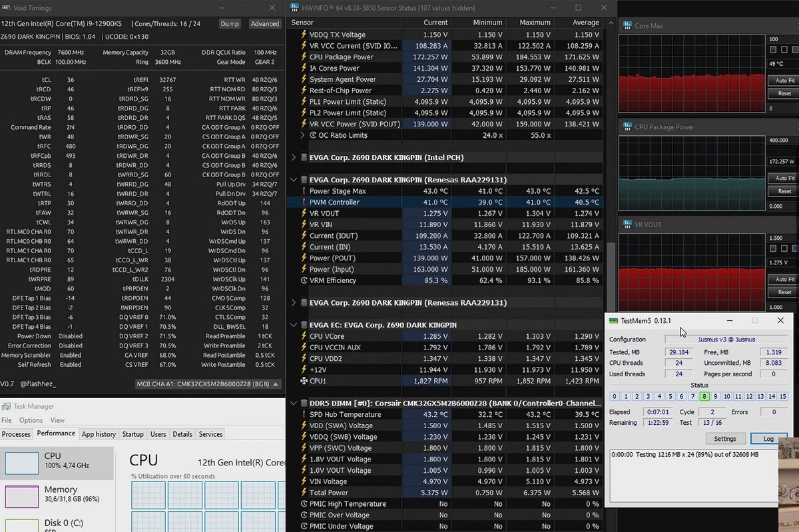This screenshot has height=532, width=799.
Task: Collapse EVGA EC Z690 DARK KINGPIN group
Action: (x=294, y=325)
